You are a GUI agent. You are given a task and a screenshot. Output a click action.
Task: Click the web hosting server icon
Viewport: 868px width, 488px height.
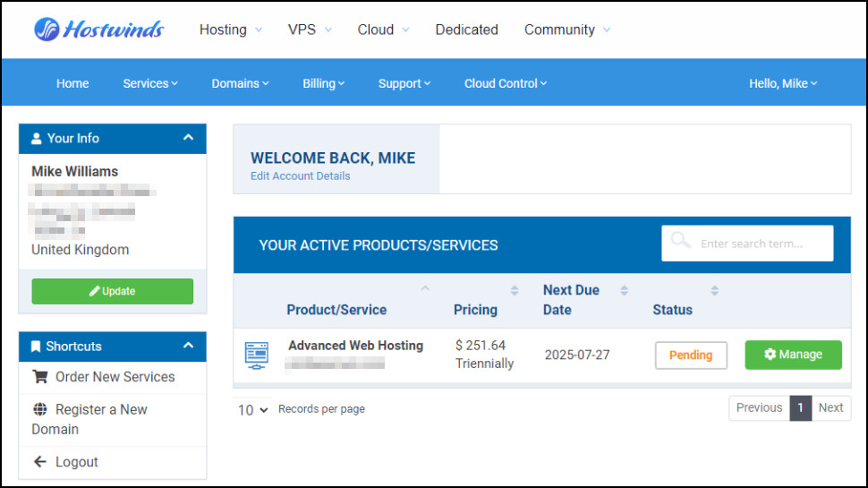coord(256,355)
